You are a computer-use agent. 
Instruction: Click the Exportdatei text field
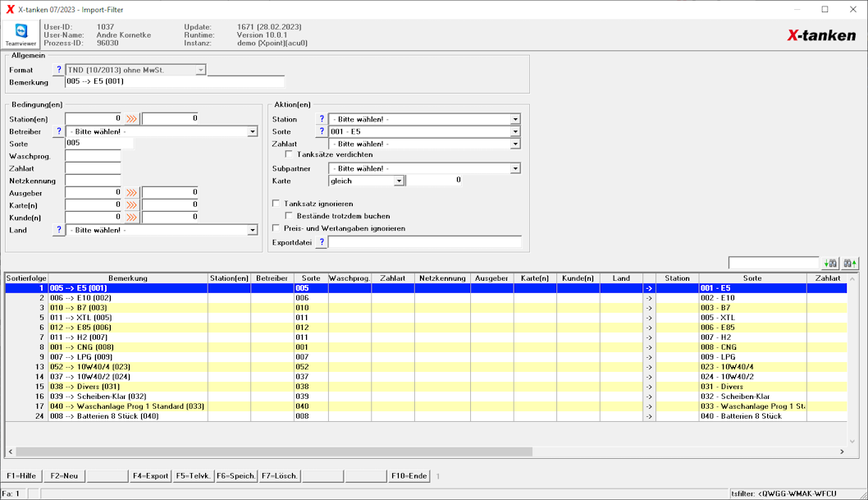click(x=425, y=242)
